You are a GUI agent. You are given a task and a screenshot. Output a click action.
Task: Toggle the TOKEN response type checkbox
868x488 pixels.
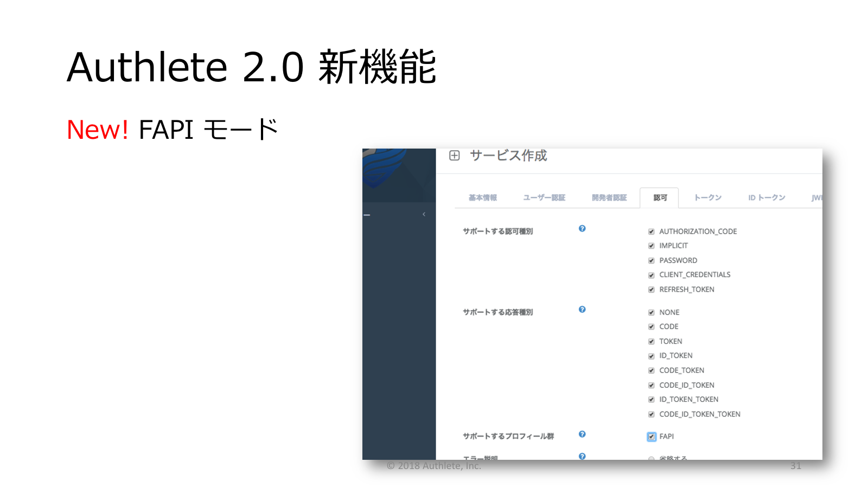point(652,342)
